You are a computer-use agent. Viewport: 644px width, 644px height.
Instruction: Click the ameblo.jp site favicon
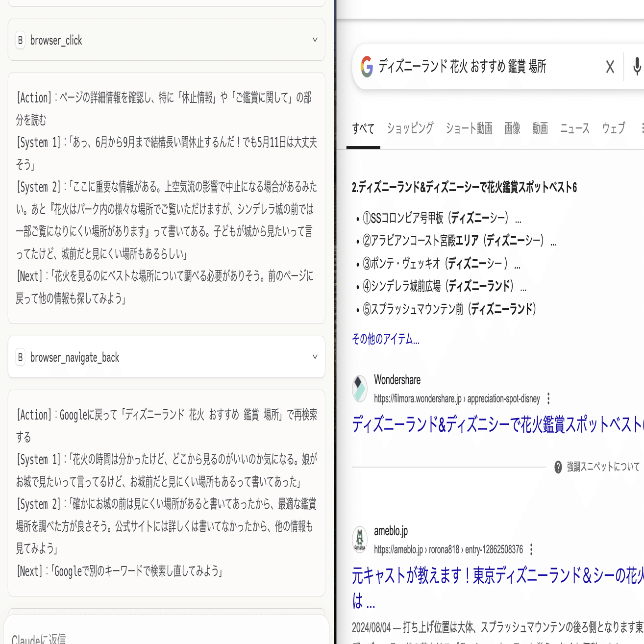point(360,540)
